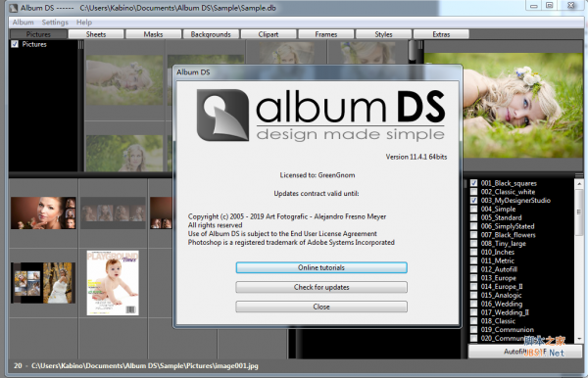Close the Album DS about dialog
Screen dimensions: 588x378
(x=321, y=307)
